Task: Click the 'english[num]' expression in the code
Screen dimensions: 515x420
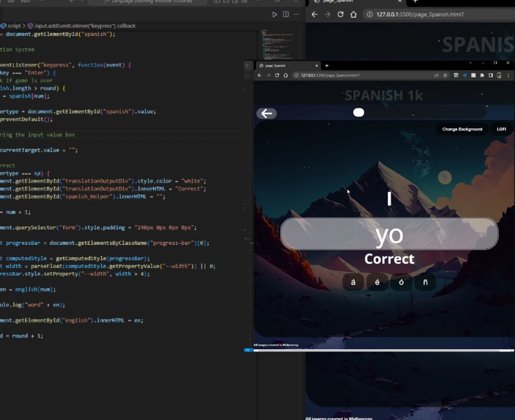Action: [x=34, y=290]
